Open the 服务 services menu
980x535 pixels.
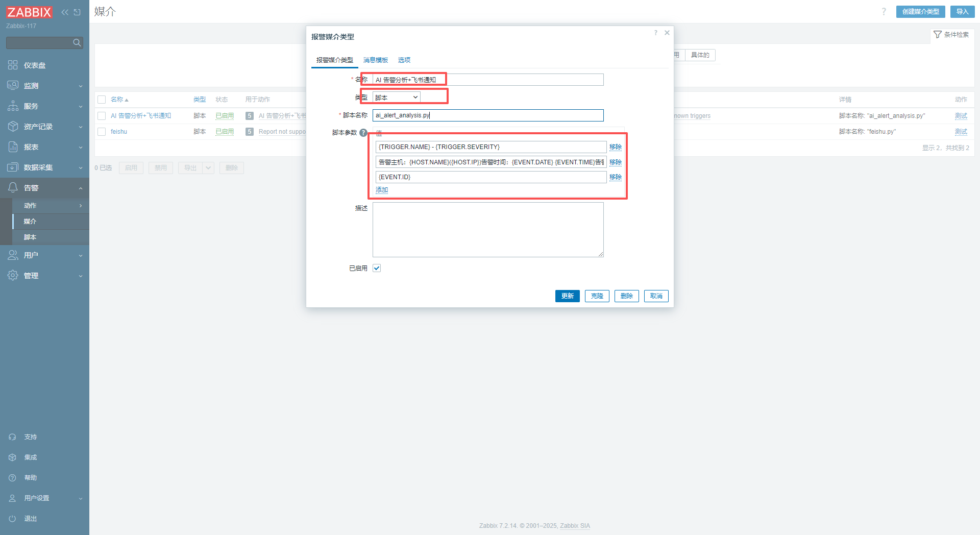coord(44,106)
